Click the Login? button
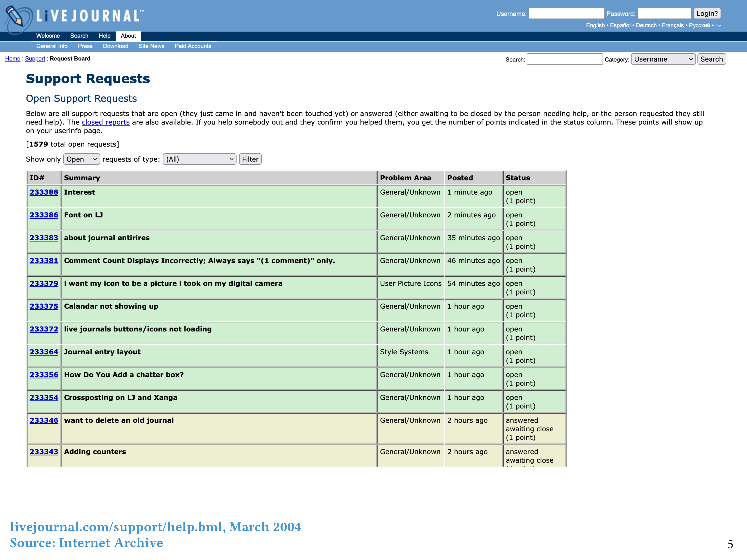 707,13
